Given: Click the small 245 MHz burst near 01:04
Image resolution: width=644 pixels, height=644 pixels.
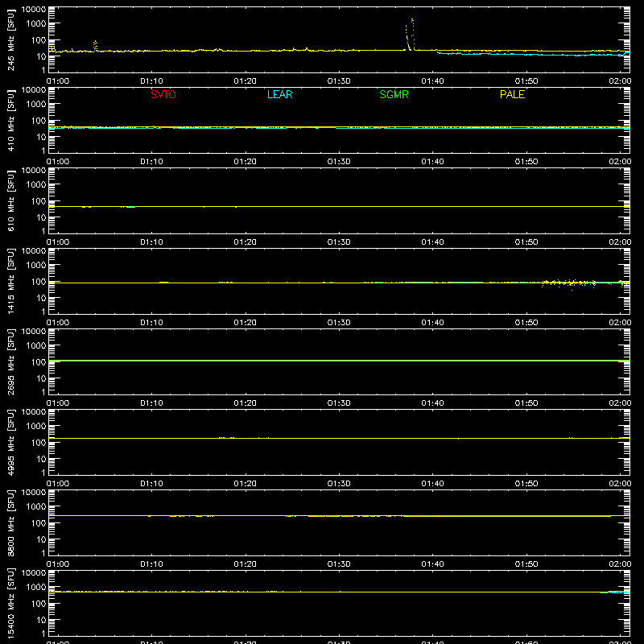Looking at the screenshot, I should [95, 46].
